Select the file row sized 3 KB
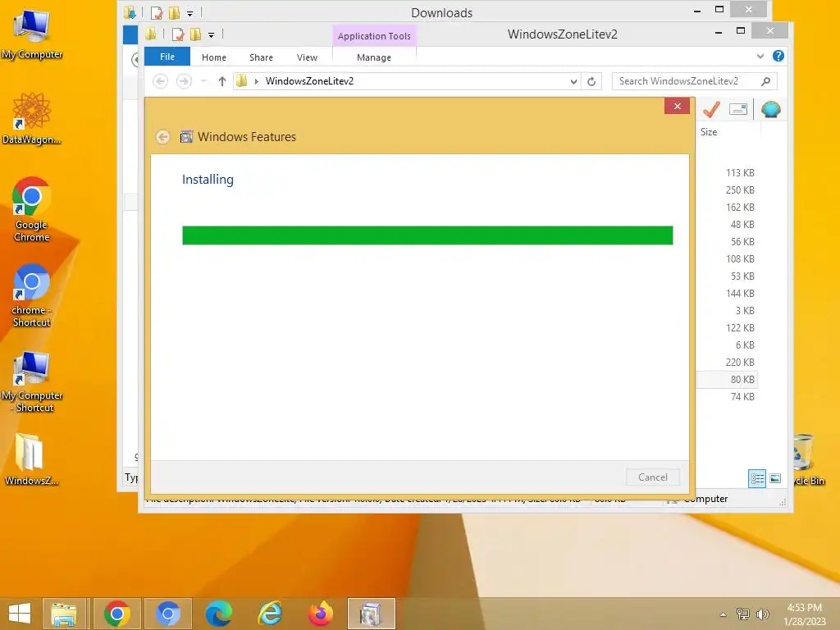The image size is (840, 630). click(x=727, y=311)
